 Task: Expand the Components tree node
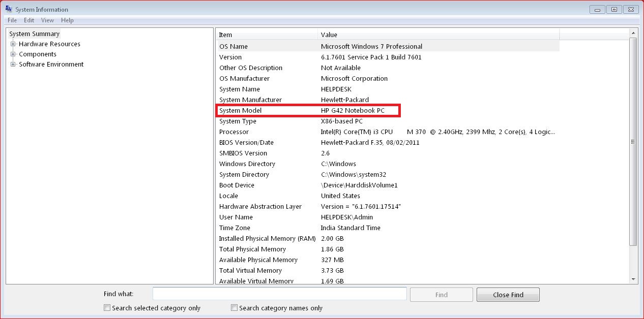[12, 54]
